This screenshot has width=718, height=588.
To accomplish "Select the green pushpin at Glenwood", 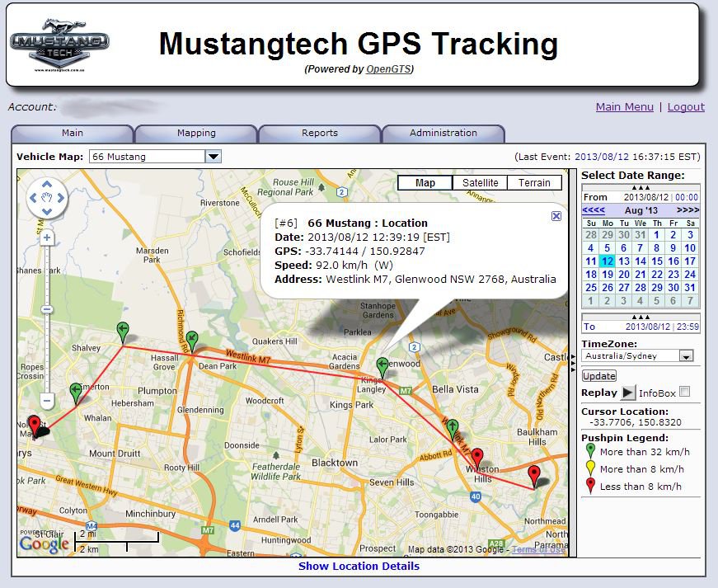I will (382, 368).
